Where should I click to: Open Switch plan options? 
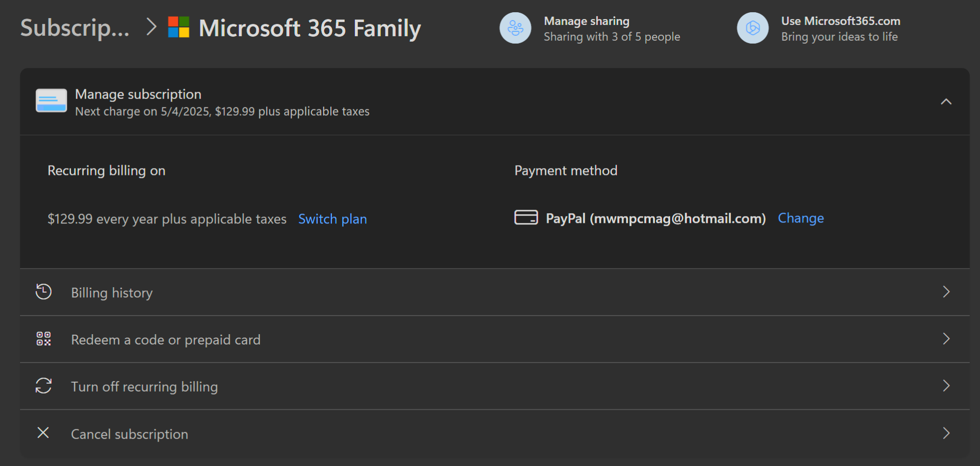(332, 219)
